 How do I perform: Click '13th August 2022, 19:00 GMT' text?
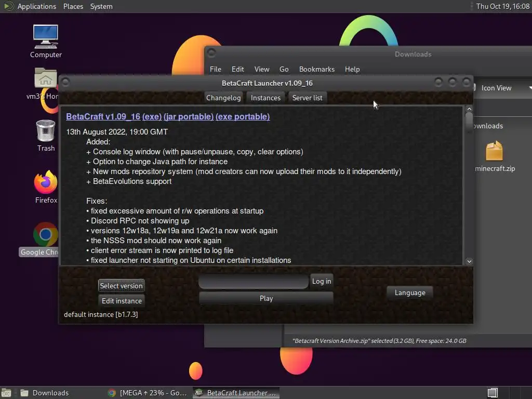(x=117, y=132)
